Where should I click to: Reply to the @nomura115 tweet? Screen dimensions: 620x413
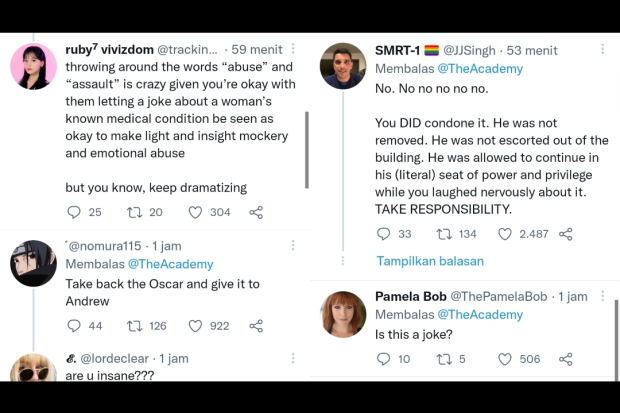(74, 326)
